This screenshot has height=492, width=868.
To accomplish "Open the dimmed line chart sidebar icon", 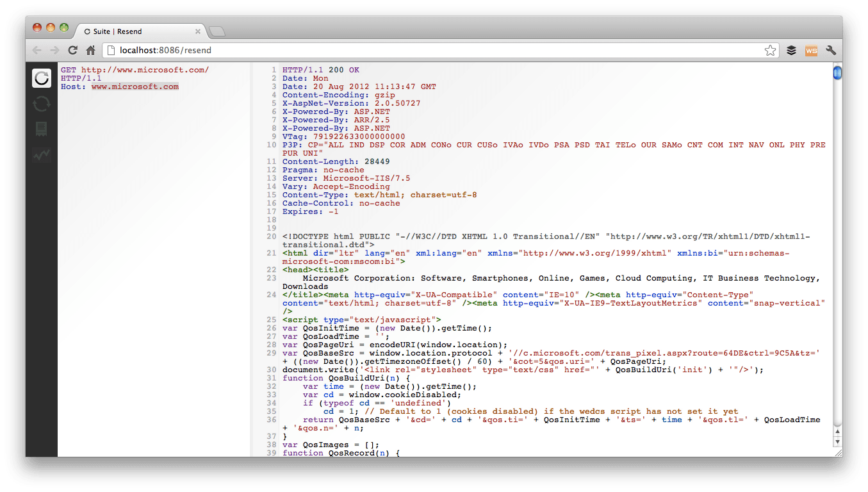I will pos(42,155).
